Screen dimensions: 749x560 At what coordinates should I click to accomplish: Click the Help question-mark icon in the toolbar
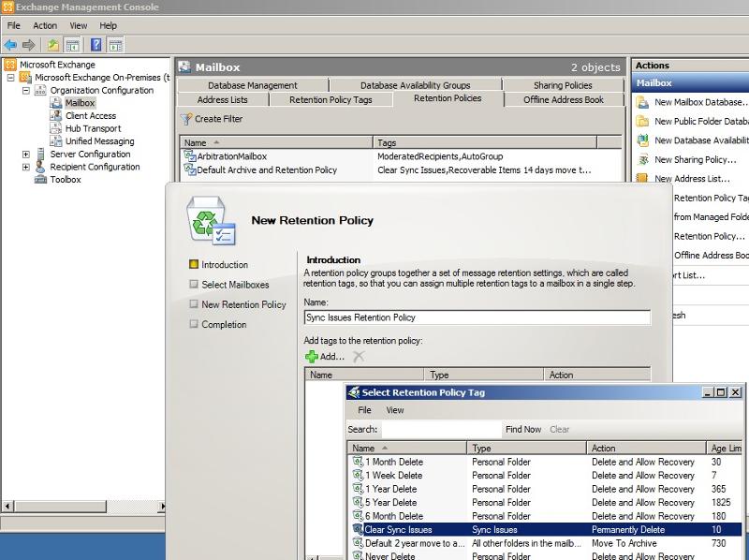click(95, 44)
